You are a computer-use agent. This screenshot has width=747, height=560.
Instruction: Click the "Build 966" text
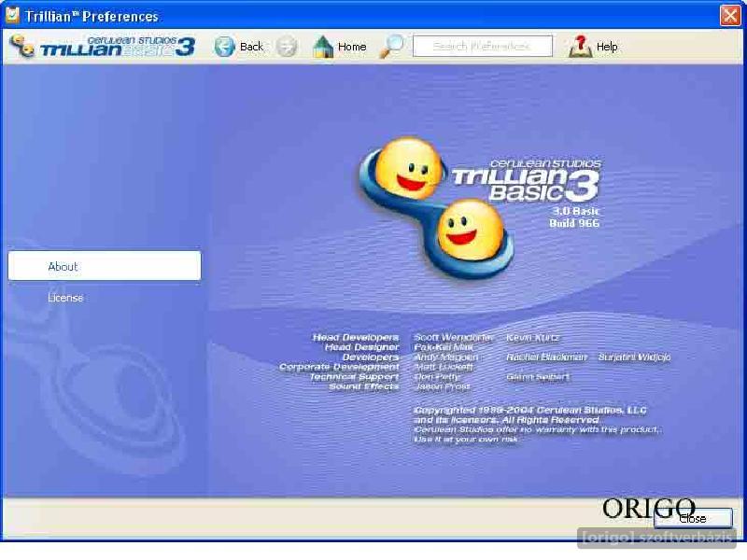click(x=574, y=223)
